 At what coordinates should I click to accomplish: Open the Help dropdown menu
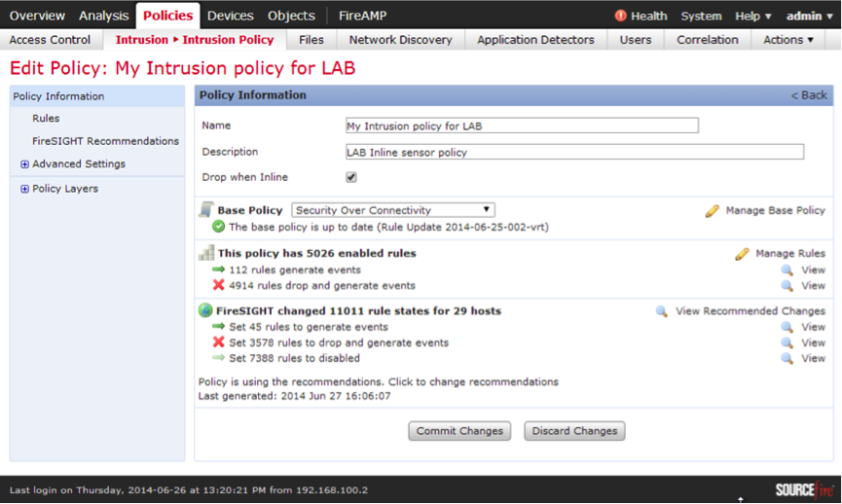[x=752, y=17]
